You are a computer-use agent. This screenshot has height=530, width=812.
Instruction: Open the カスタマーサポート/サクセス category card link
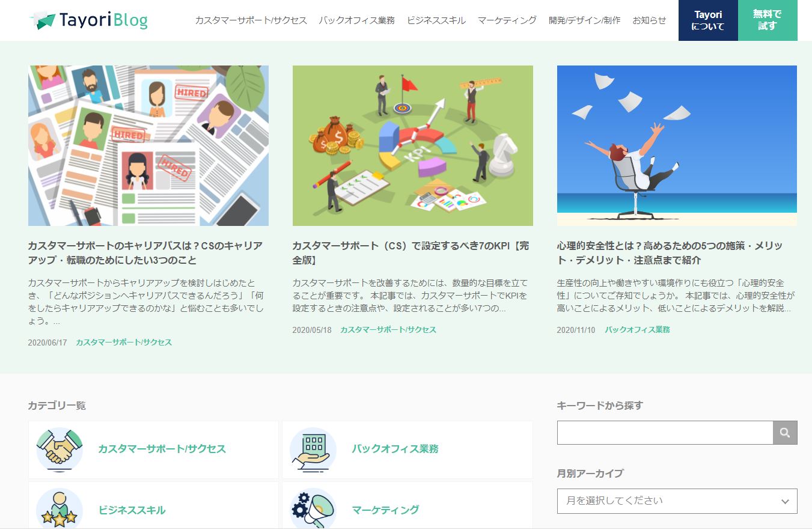(162, 449)
